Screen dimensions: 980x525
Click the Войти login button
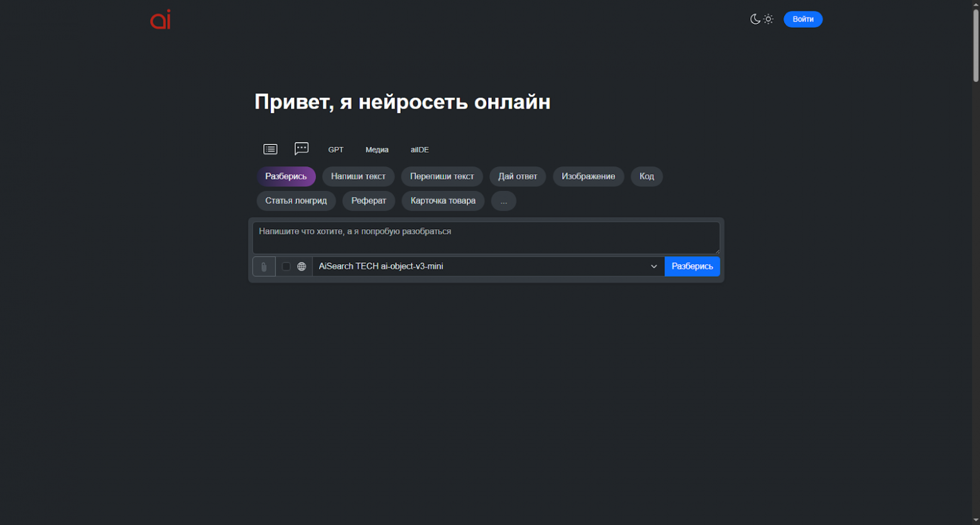(803, 19)
